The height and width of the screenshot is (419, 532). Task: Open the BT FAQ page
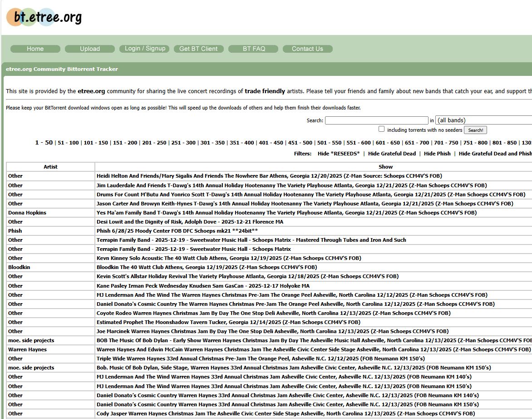click(254, 49)
